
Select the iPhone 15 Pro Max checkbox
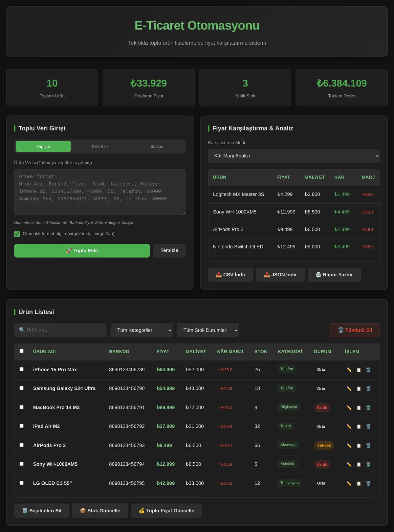(22, 369)
